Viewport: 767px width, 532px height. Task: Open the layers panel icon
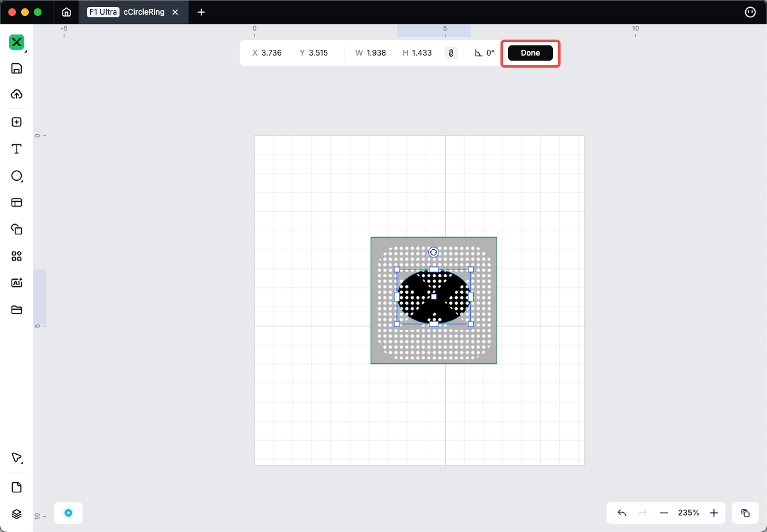click(x=17, y=514)
